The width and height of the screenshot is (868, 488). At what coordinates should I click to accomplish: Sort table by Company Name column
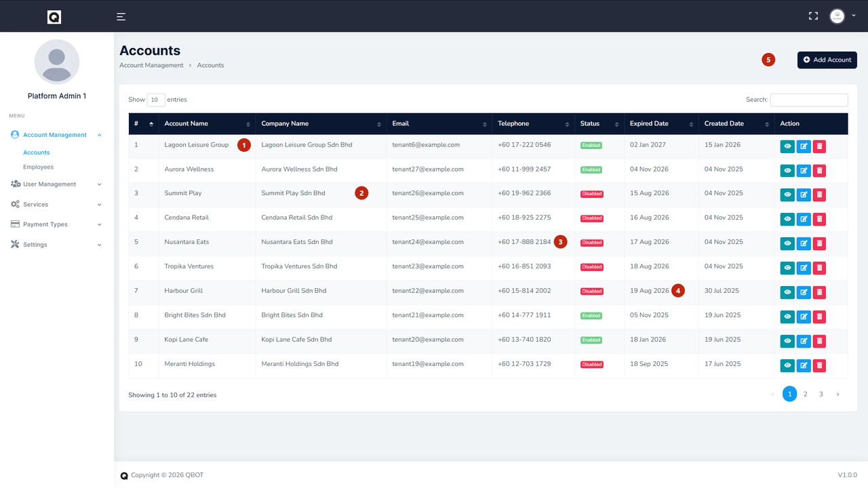tap(321, 123)
